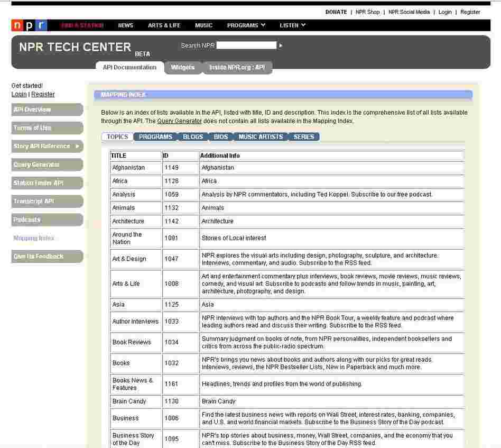
Task: Expand the Story API Reference arrow
Action: (x=77, y=146)
